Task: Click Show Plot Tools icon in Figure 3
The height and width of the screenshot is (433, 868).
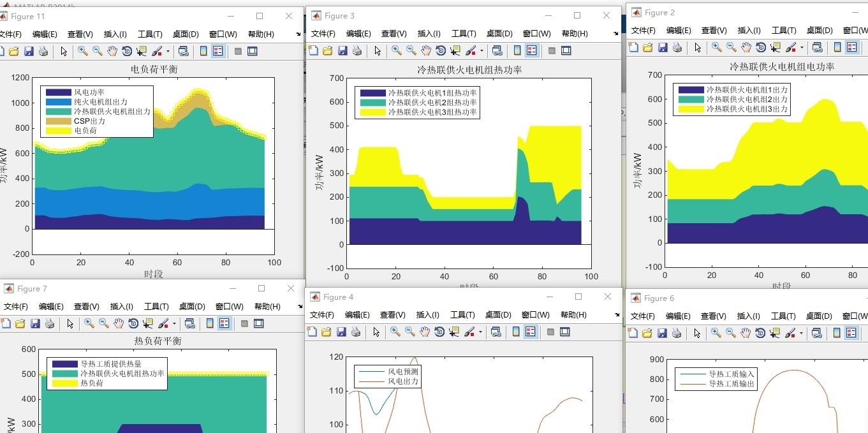Action: (566, 50)
